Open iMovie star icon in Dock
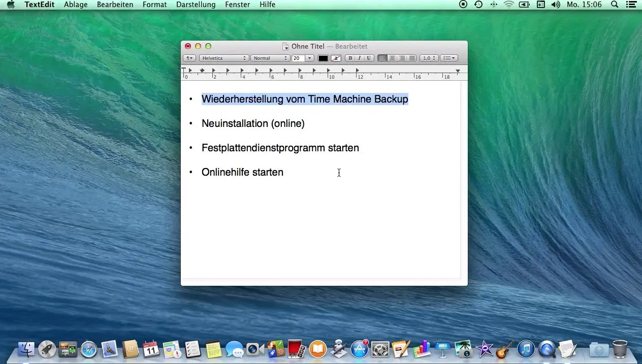 coord(484,349)
